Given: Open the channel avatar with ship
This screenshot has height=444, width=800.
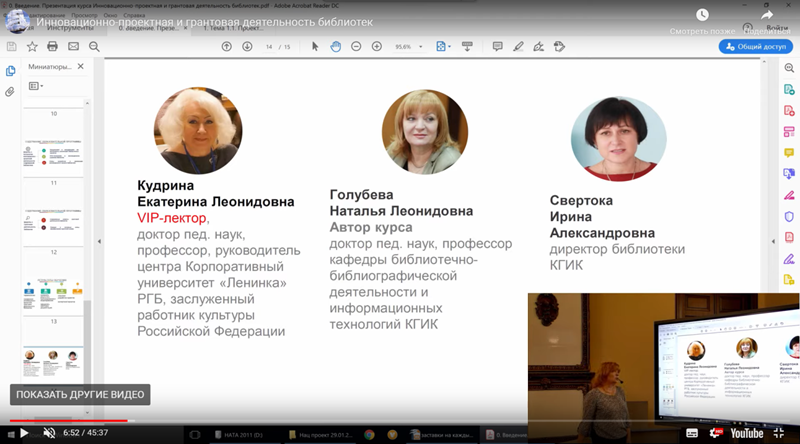Looking at the screenshot, I should pyautogui.click(x=17, y=21).
